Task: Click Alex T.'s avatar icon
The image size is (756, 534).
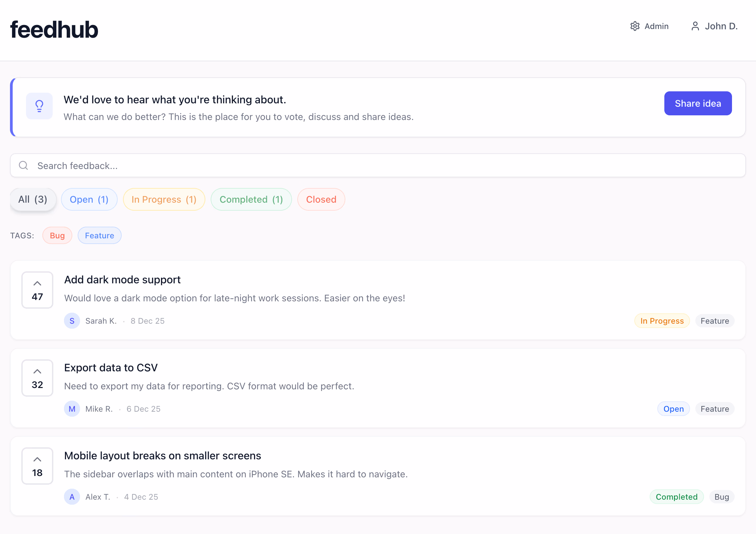Action: [x=72, y=497]
